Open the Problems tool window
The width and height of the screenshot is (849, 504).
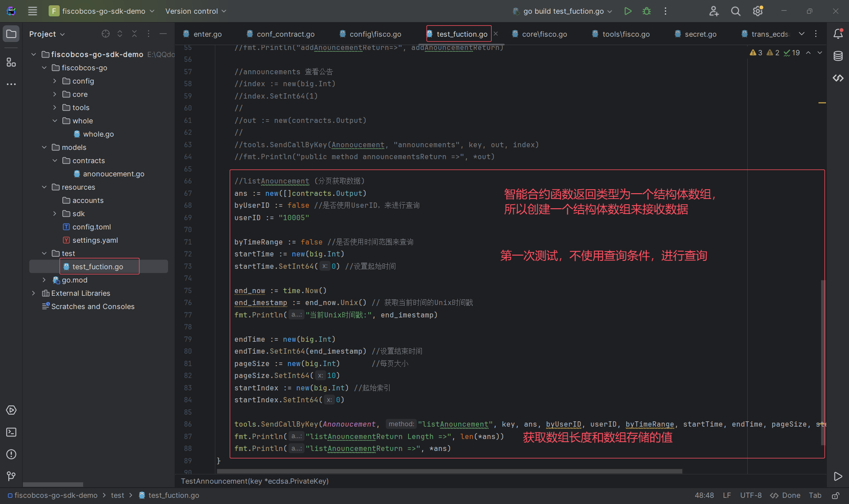11,454
